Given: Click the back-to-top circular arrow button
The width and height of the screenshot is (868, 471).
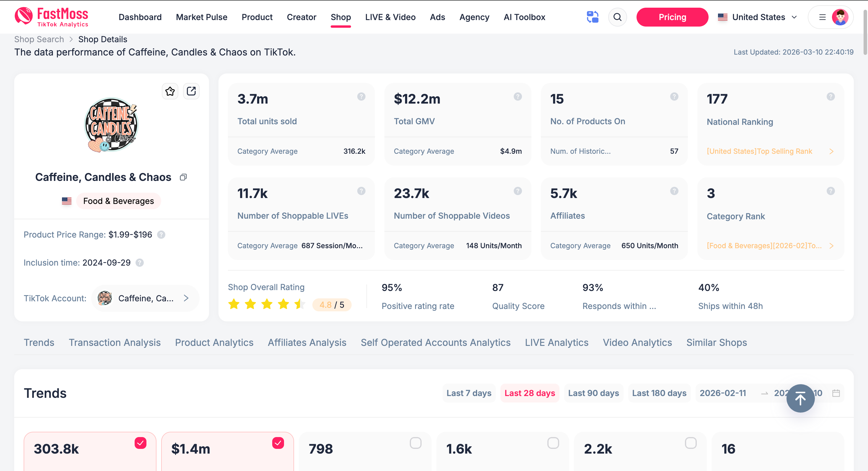Looking at the screenshot, I should (x=800, y=398).
